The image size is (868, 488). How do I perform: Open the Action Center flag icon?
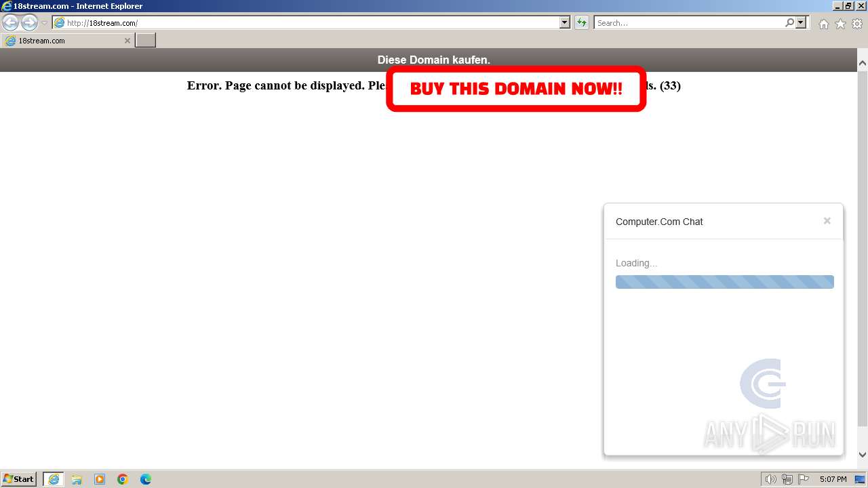tap(804, 479)
